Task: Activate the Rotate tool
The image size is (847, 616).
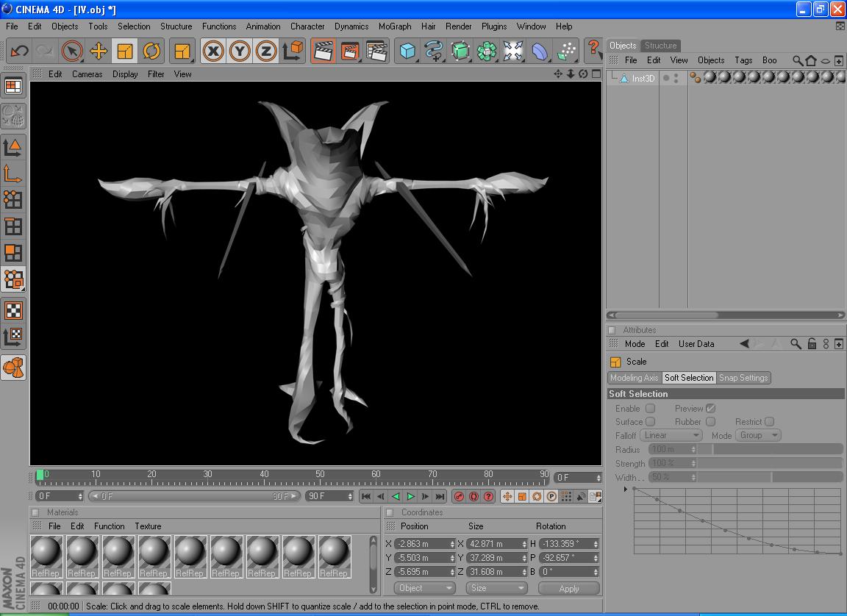Action: click(x=151, y=51)
